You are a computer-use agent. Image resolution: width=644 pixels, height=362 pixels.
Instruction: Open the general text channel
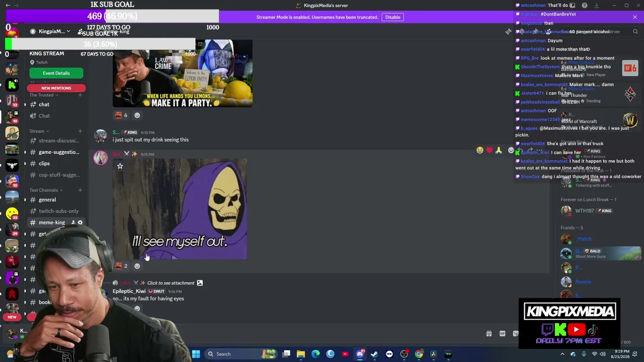[55, 200]
